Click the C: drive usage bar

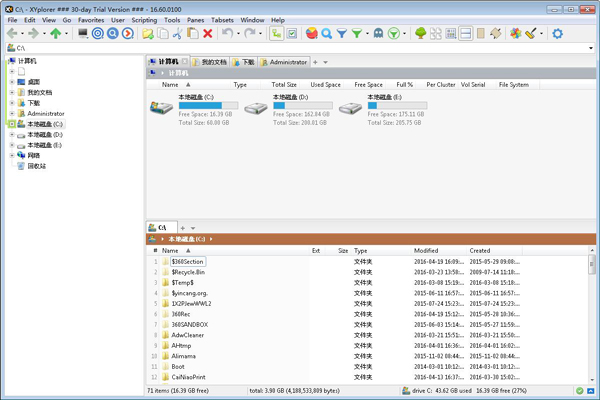209,106
